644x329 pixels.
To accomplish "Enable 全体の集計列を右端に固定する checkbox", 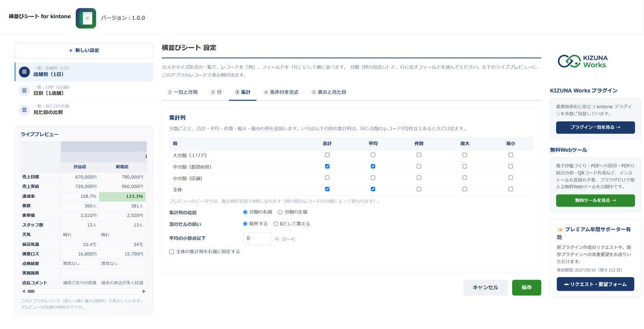I will point(172,252).
